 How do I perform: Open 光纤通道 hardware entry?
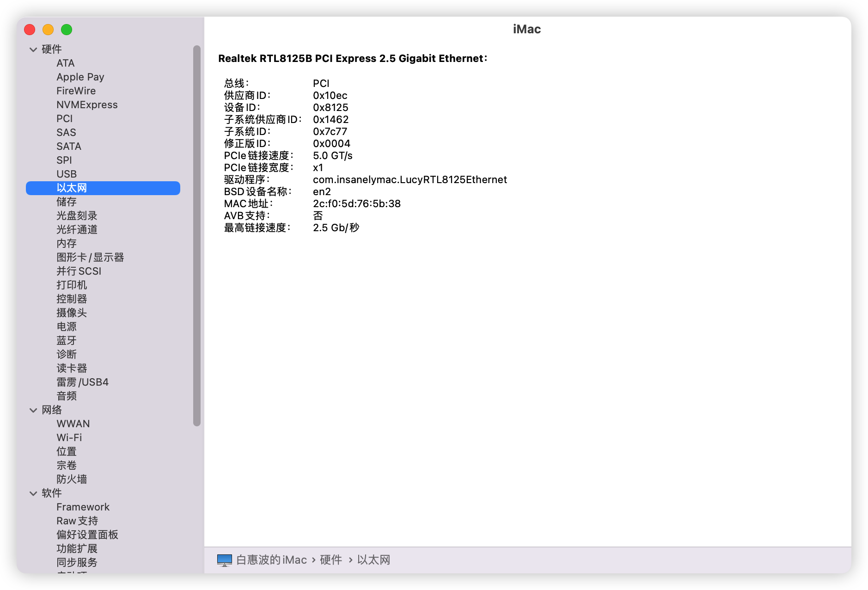point(77,230)
